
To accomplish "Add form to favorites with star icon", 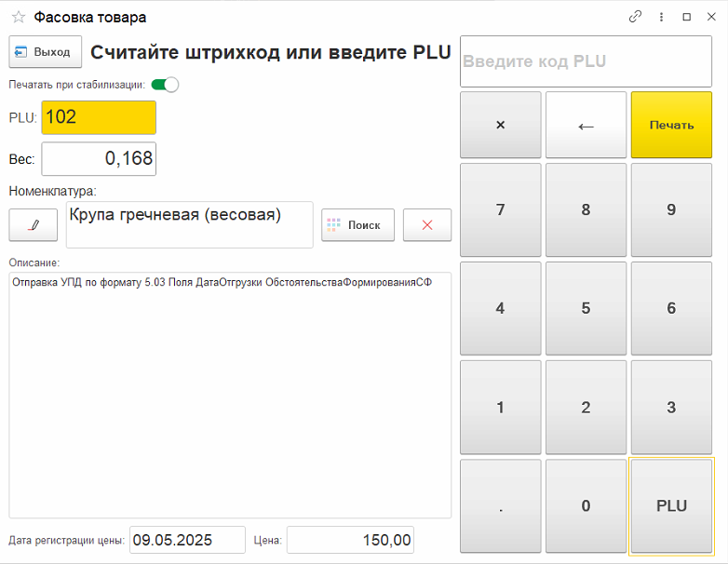I will [19, 18].
